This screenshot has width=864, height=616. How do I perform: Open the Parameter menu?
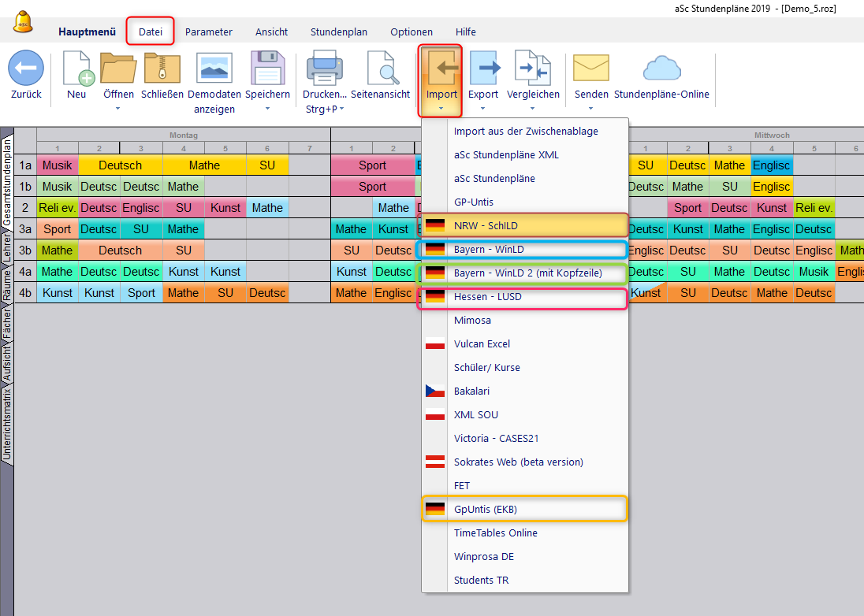click(x=209, y=32)
